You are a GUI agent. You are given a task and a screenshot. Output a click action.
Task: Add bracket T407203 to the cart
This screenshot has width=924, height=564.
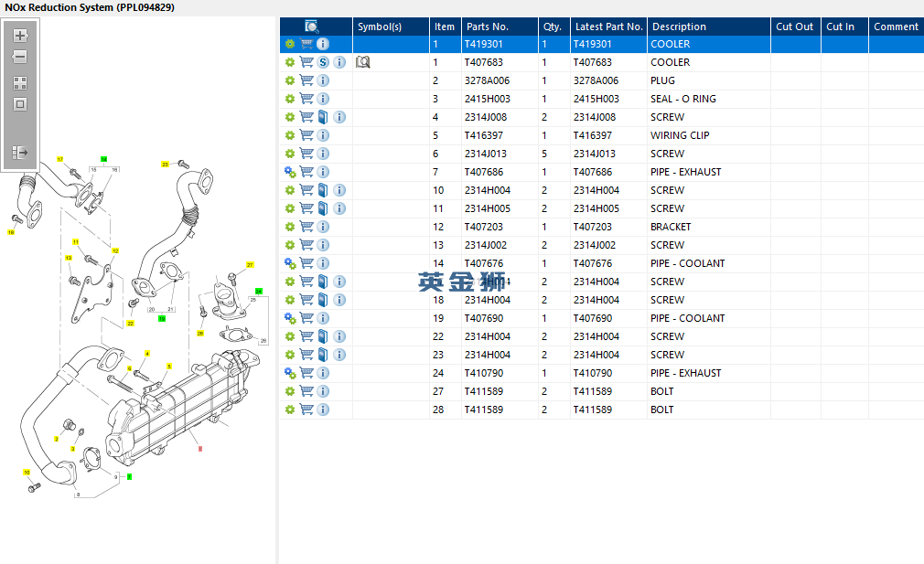[x=306, y=226]
